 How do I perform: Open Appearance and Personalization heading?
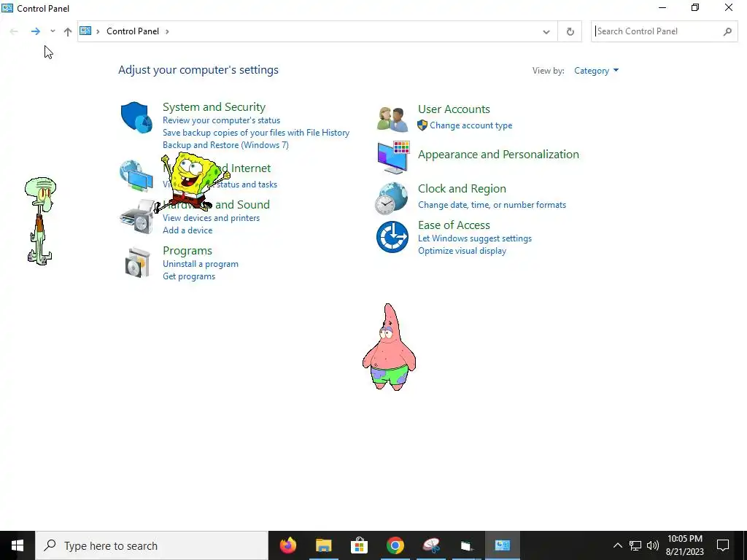click(498, 155)
